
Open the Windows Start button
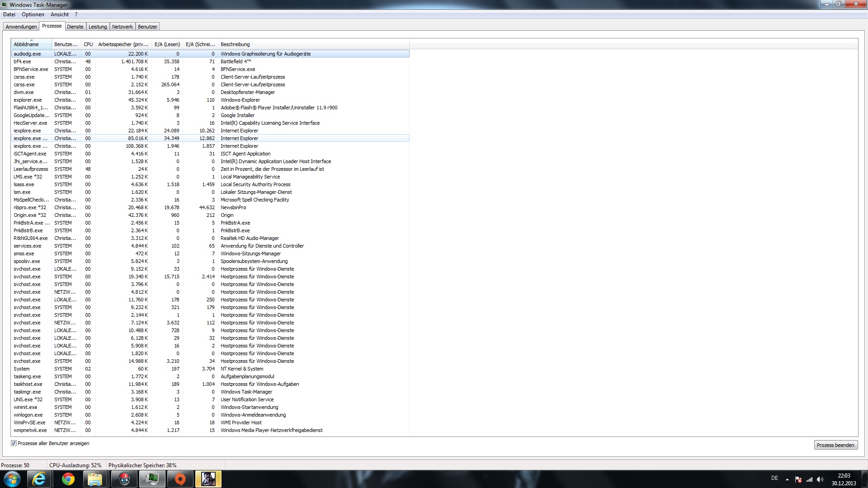[x=12, y=479]
